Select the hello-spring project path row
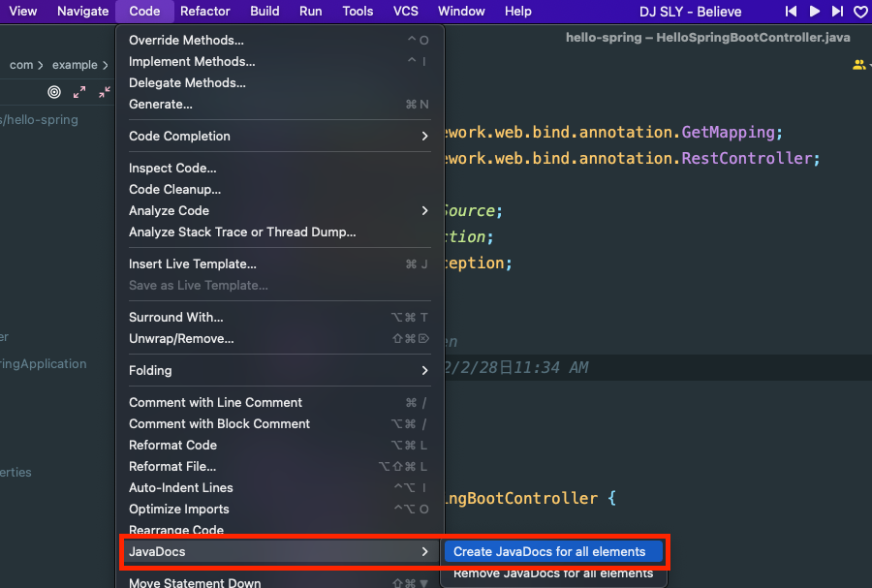 [x=40, y=120]
